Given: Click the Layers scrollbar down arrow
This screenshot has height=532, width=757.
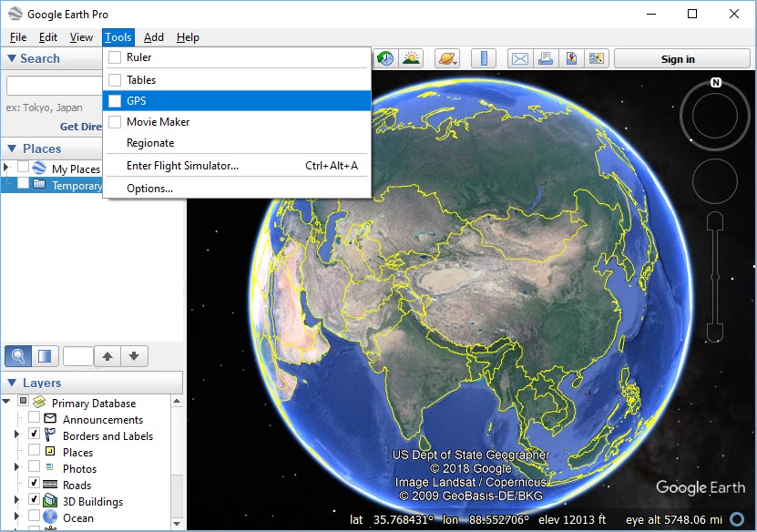Looking at the screenshot, I should click(x=177, y=523).
